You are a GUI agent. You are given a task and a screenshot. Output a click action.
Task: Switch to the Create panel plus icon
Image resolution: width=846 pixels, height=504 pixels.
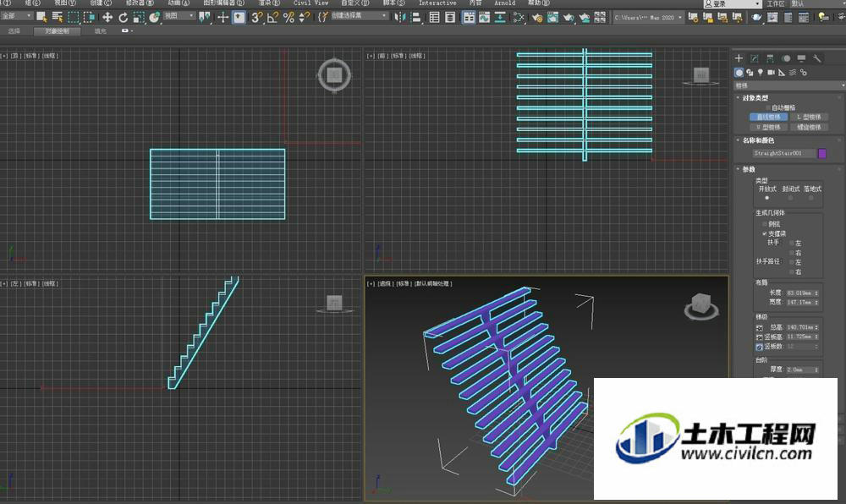pyautogui.click(x=739, y=58)
